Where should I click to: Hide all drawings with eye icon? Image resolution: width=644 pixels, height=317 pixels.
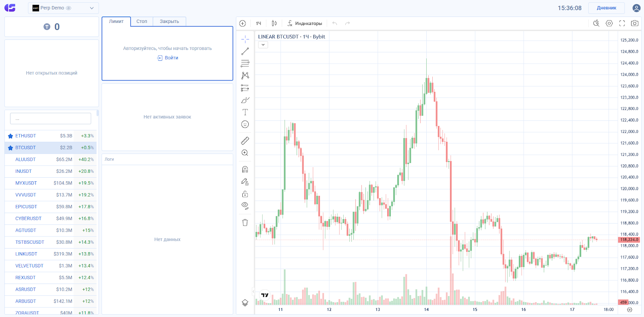point(245,206)
